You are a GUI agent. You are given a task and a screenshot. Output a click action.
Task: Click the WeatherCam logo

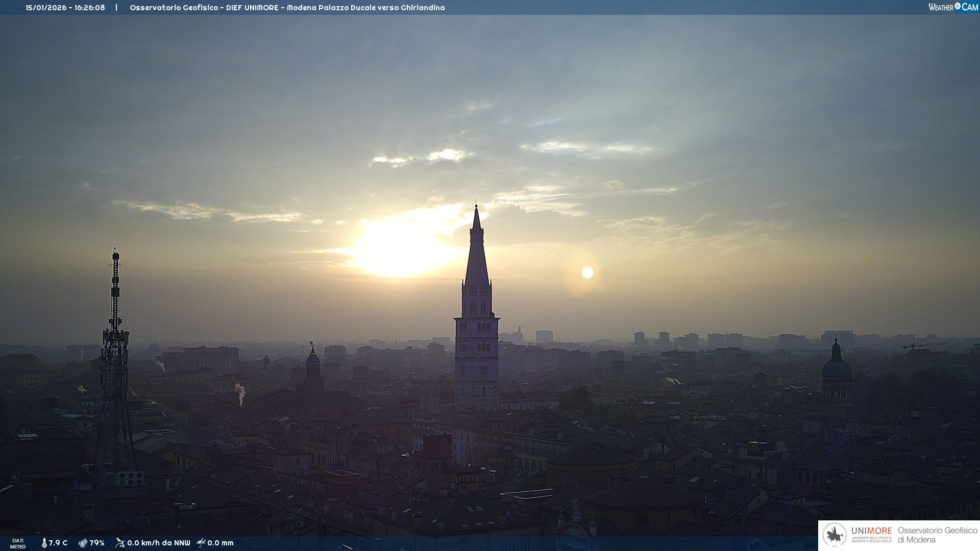tap(953, 7)
